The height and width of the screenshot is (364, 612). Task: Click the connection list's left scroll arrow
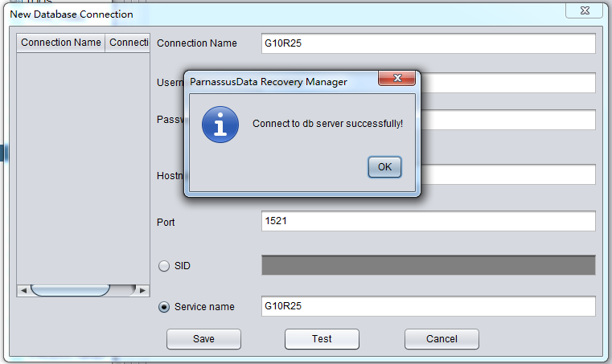23,290
